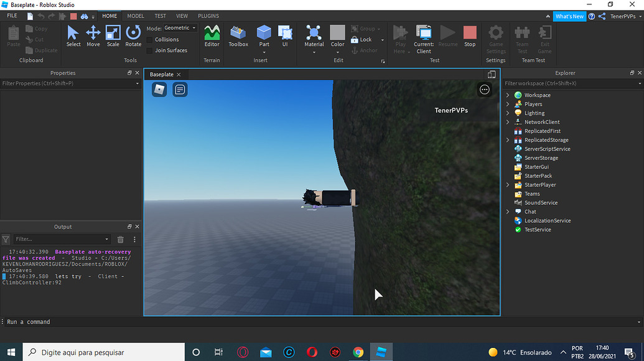Select SoundService in Explorer
644x361 pixels.
coord(541,203)
